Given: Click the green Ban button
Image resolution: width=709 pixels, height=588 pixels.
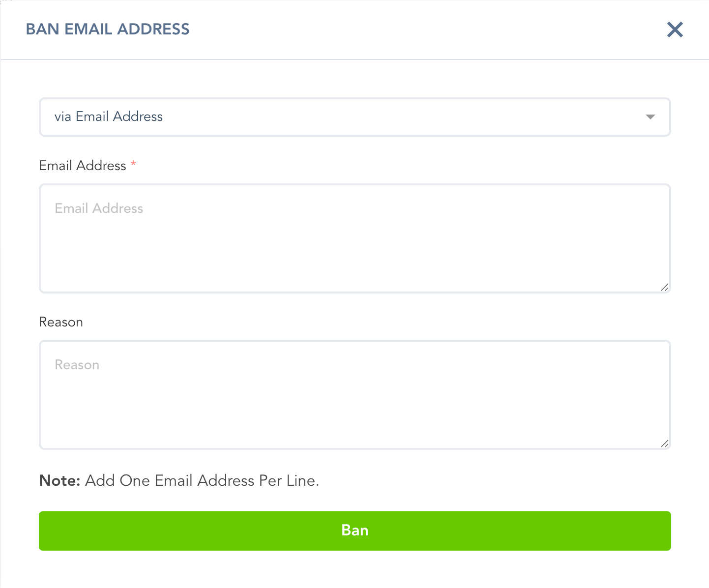Looking at the screenshot, I should [355, 531].
